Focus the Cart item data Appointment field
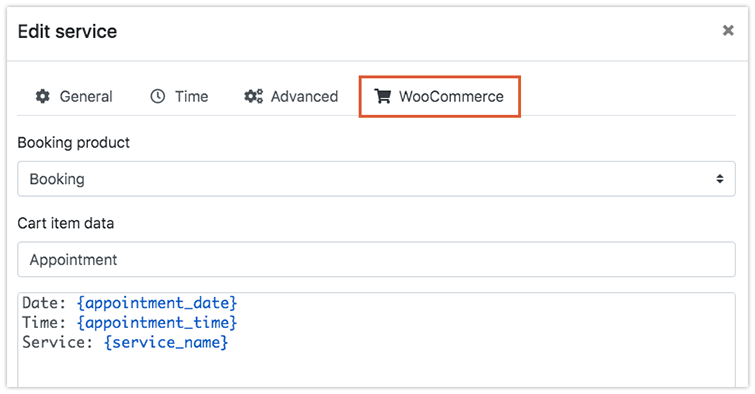This screenshot has height=394, width=755. pyautogui.click(x=377, y=259)
